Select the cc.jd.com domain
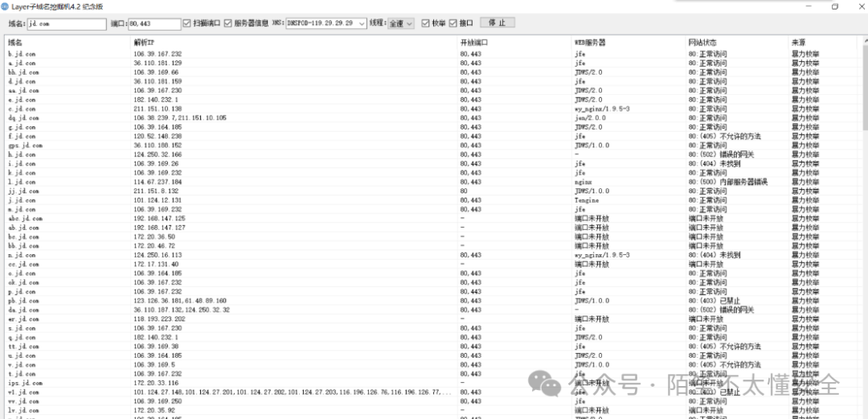 pos(23,264)
